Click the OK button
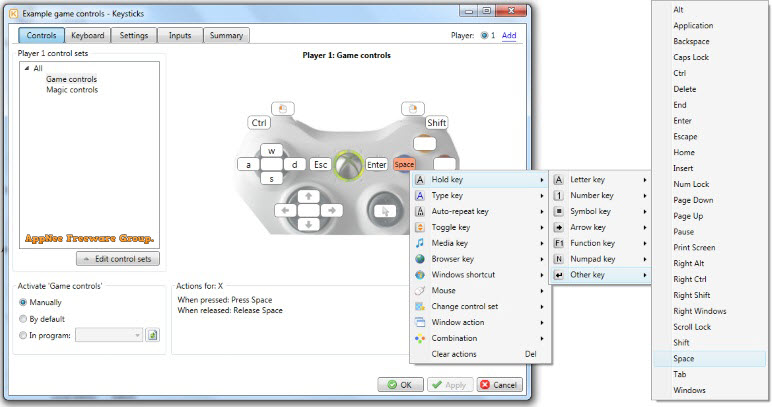The width and height of the screenshot is (772, 407). pos(400,385)
